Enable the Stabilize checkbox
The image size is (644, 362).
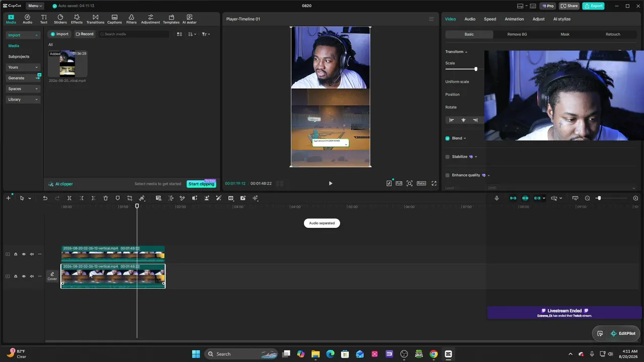click(x=447, y=157)
